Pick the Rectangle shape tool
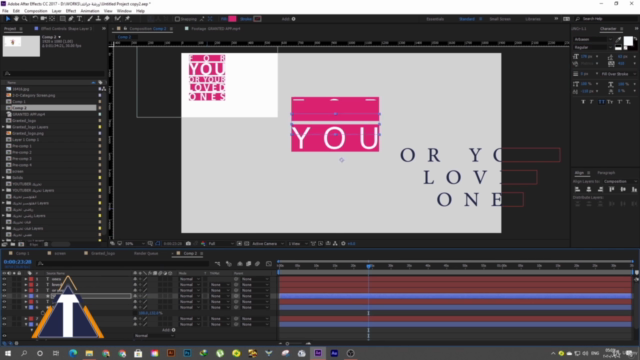640x360 pixels. 62,19
